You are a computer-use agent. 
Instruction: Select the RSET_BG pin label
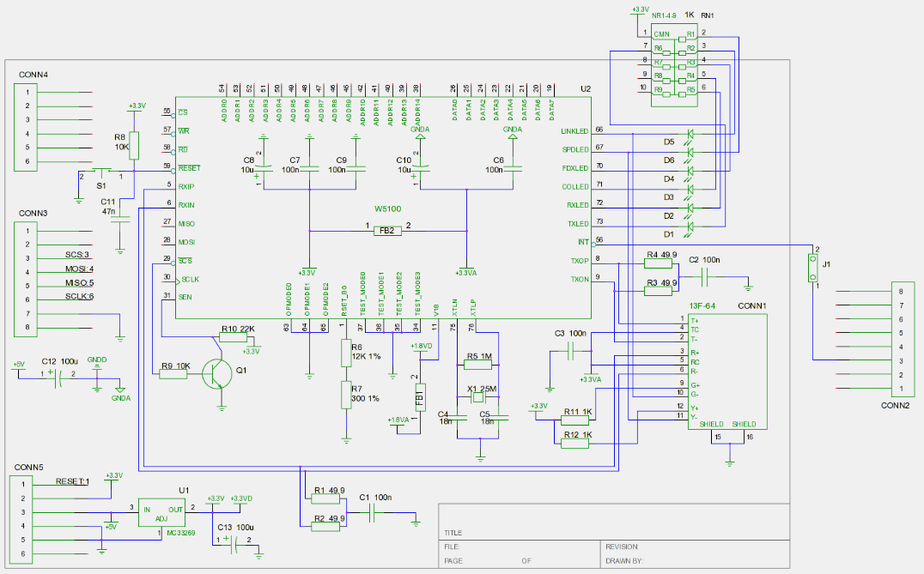(x=344, y=300)
